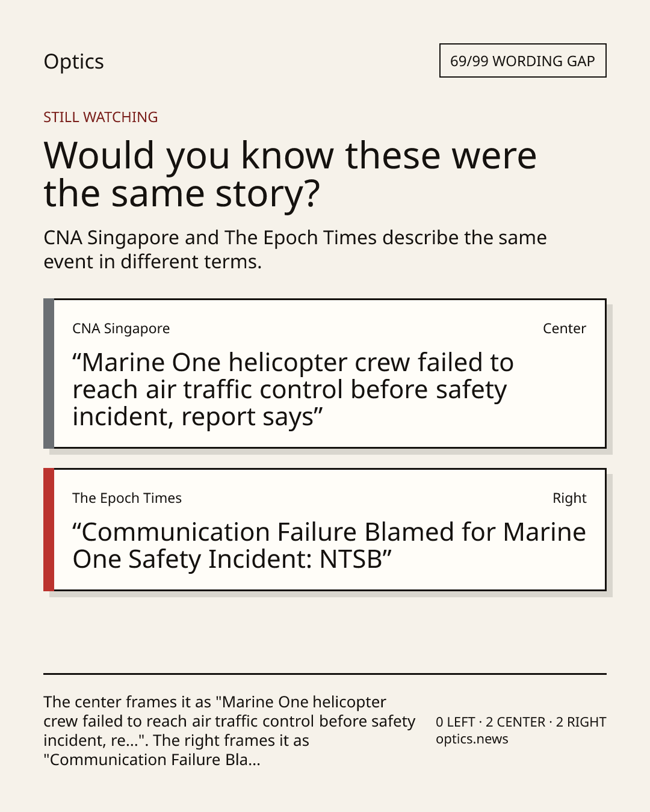Click the horizontal divider line above the footer

pyautogui.click(x=324, y=674)
